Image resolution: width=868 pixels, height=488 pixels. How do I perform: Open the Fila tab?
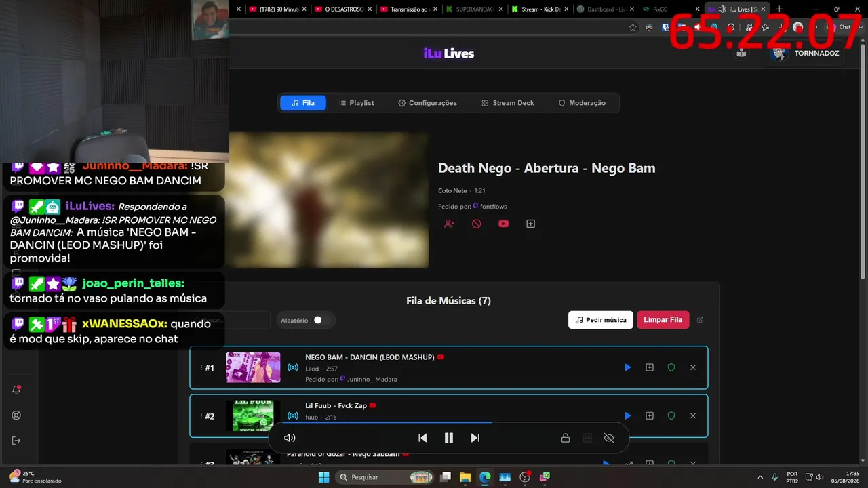pos(302,103)
